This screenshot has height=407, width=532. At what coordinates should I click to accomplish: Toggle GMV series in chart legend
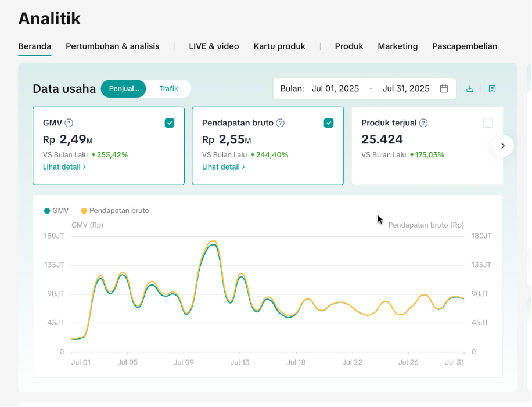[56, 211]
